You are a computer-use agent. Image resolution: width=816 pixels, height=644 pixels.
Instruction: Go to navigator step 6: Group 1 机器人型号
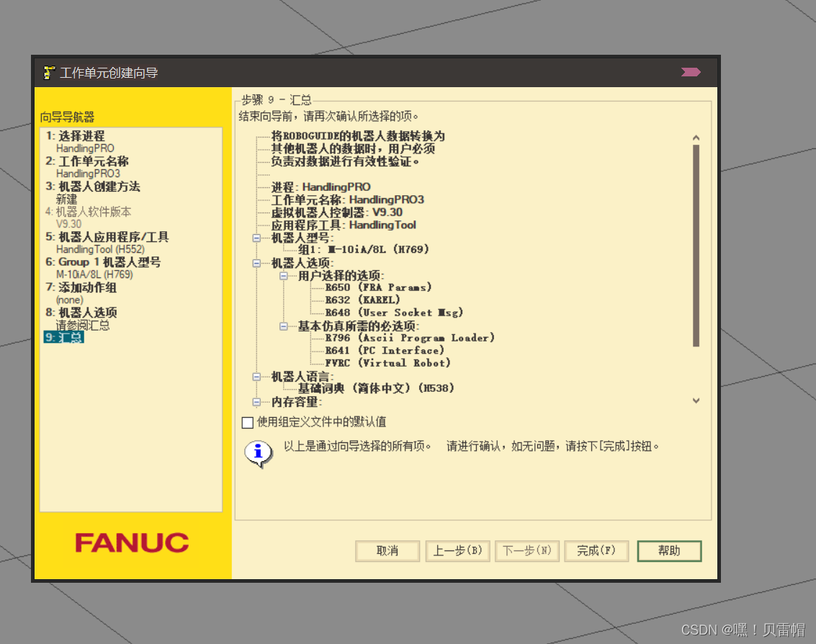[x=103, y=262]
